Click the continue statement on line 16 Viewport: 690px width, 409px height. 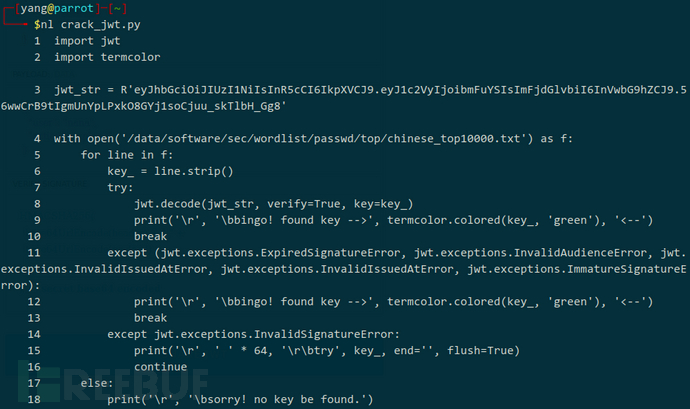click(x=161, y=367)
